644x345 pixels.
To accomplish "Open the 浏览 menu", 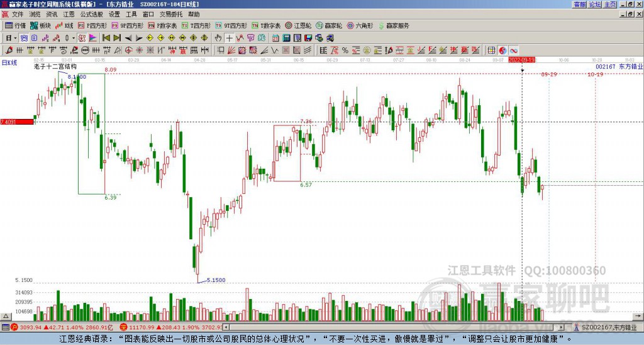I will pyautogui.click(x=35, y=14).
